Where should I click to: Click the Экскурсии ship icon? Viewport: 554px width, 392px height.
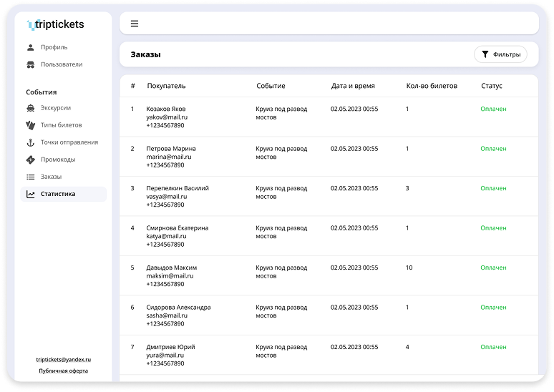31,108
